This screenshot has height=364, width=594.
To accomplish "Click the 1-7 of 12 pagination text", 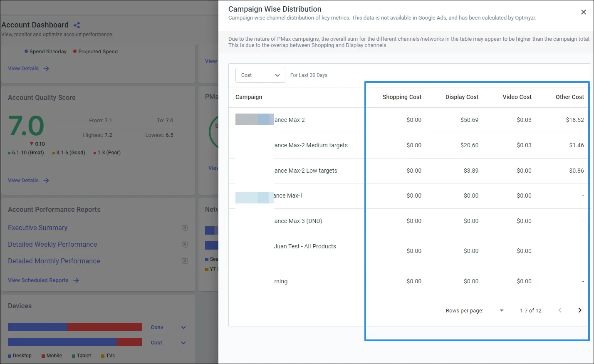I will (x=531, y=311).
